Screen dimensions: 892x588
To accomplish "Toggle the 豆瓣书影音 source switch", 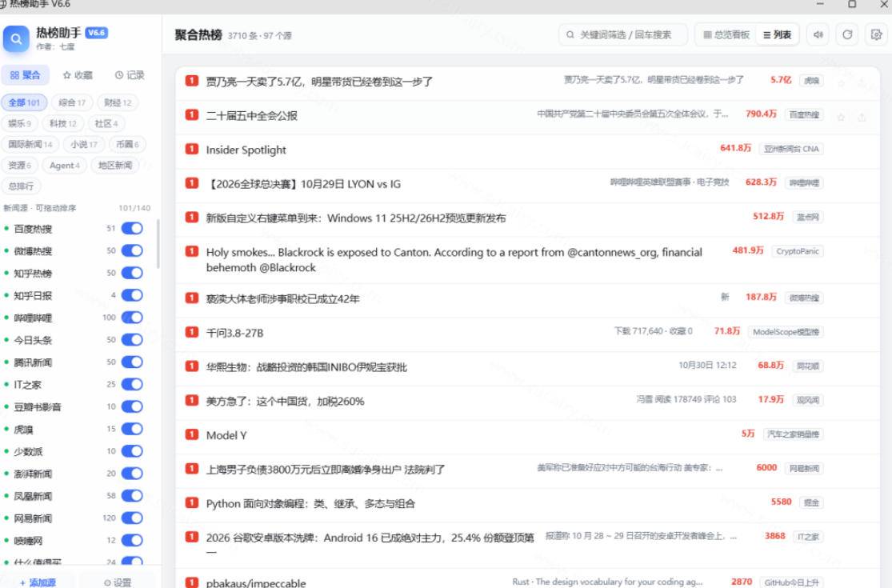I will pos(132,406).
